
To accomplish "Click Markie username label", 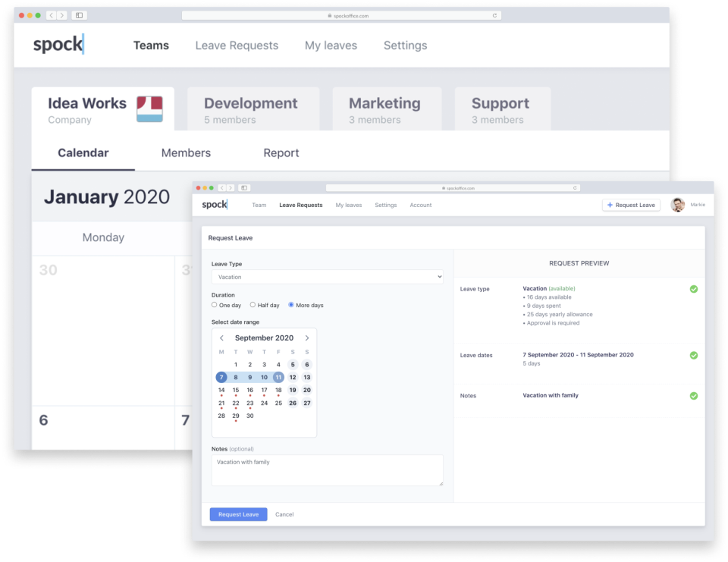I will tap(698, 205).
